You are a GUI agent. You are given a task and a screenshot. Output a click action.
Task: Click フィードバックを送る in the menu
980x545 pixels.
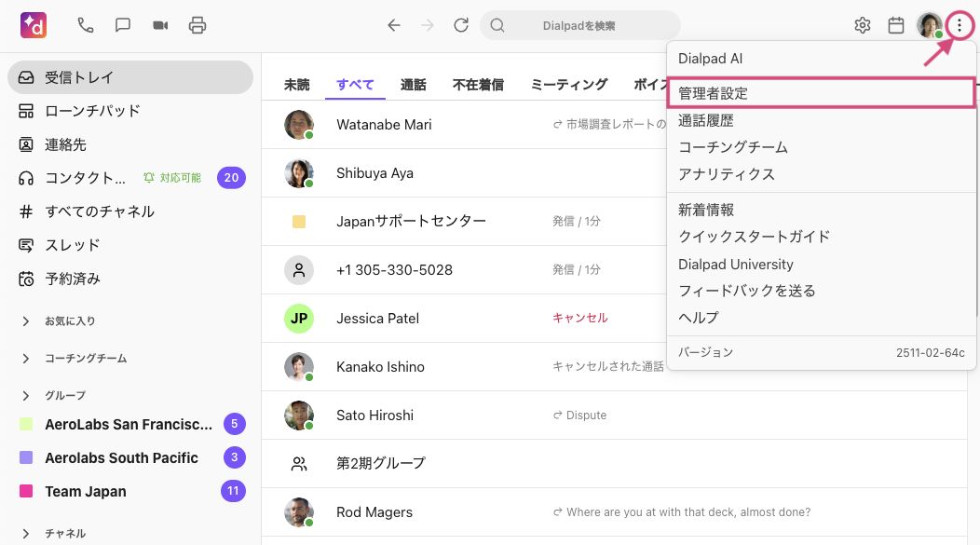[747, 291]
